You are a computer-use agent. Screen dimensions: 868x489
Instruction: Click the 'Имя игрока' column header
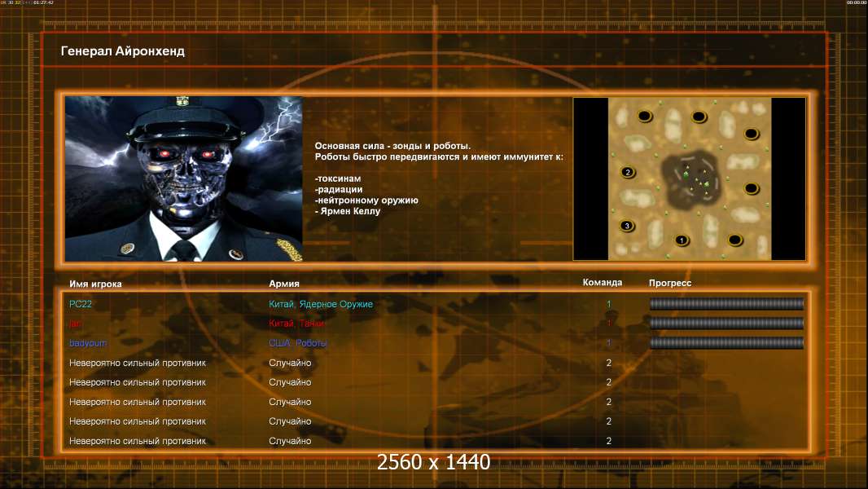95,284
